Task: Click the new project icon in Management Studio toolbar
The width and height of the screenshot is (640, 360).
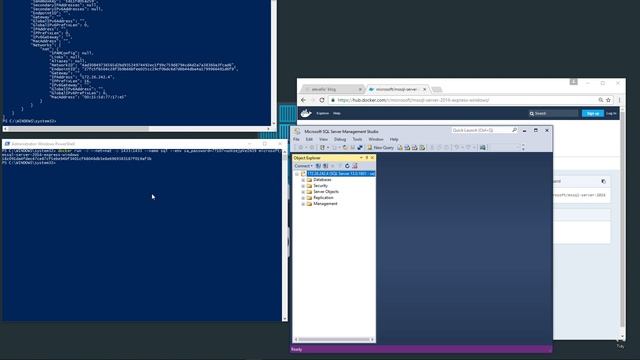Action: point(322,147)
